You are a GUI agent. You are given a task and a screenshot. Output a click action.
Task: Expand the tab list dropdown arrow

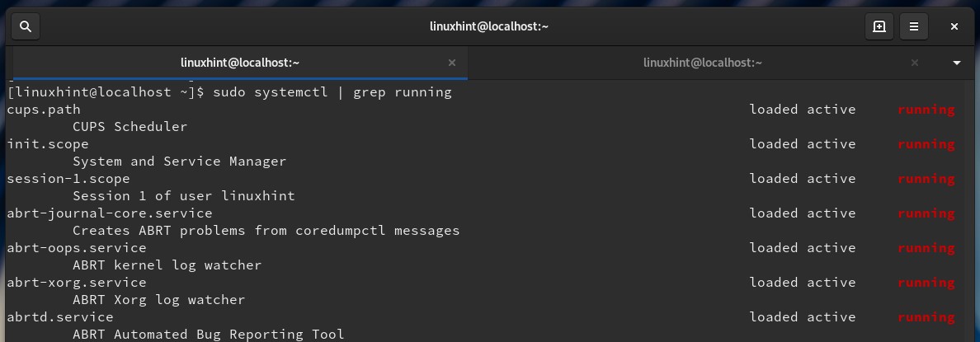[957, 63]
